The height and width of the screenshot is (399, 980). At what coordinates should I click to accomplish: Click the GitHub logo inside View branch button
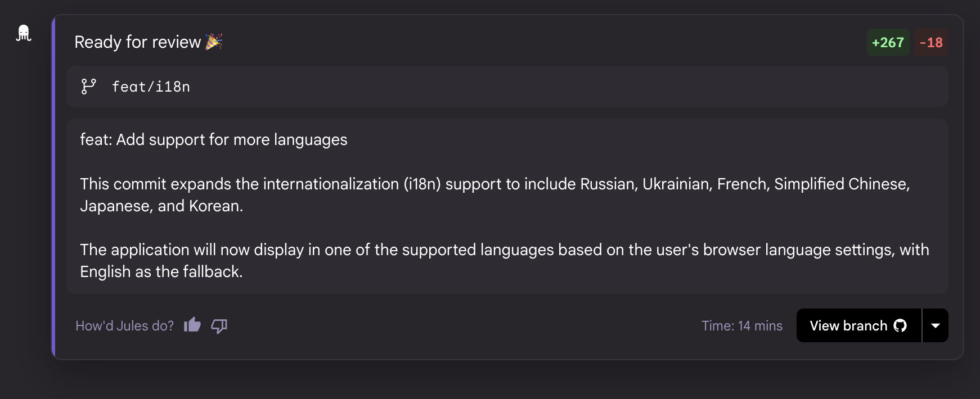pos(900,325)
